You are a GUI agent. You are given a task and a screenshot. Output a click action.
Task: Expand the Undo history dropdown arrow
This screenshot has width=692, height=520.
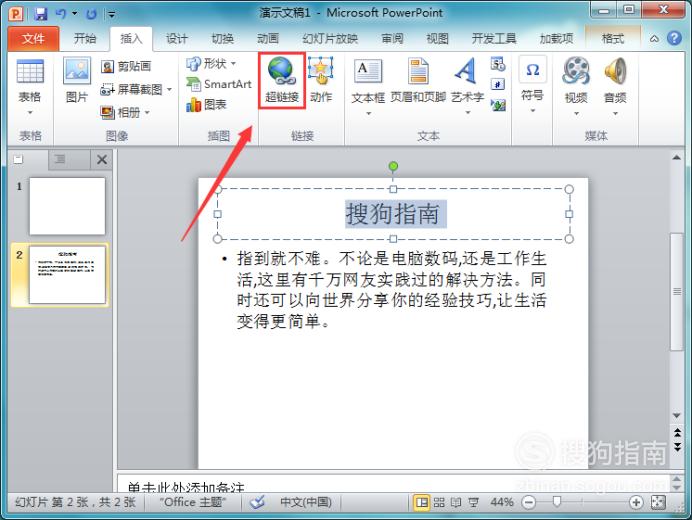click(74, 14)
